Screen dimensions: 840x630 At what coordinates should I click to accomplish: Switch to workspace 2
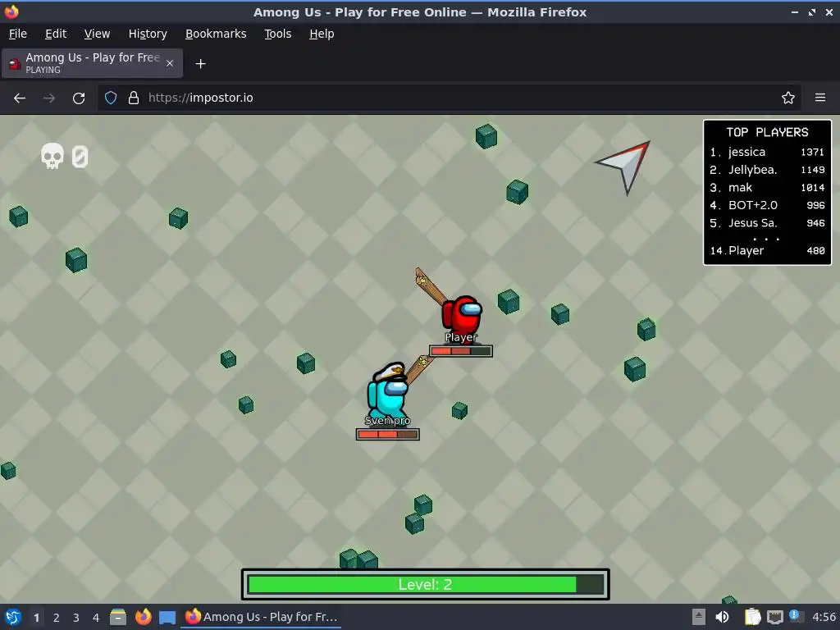(x=57, y=618)
